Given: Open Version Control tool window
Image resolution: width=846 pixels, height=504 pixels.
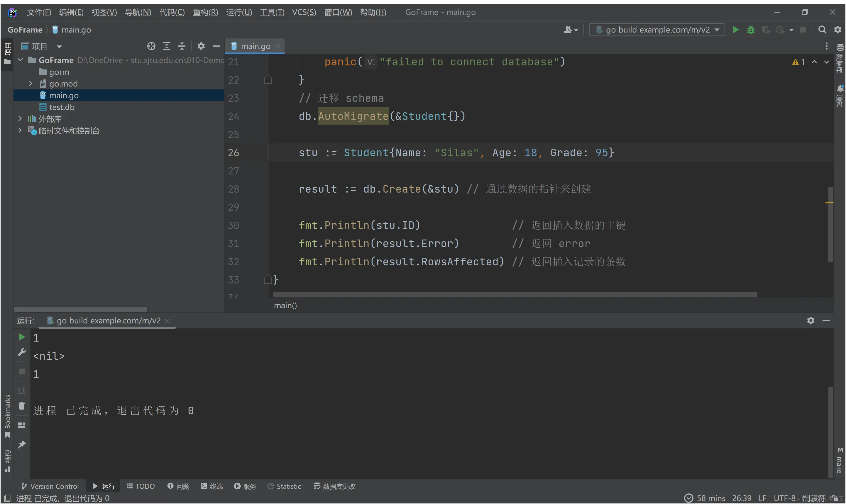Looking at the screenshot, I should click(x=50, y=486).
